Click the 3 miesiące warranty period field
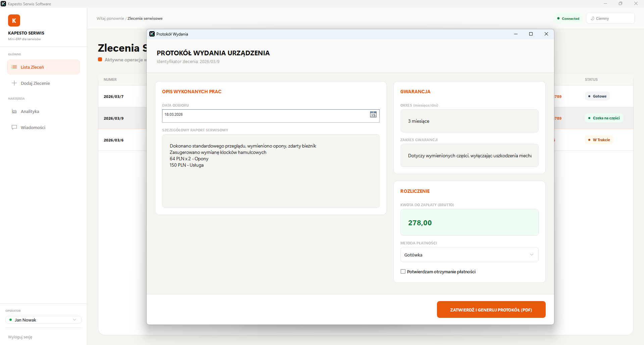The width and height of the screenshot is (644, 345). (469, 121)
